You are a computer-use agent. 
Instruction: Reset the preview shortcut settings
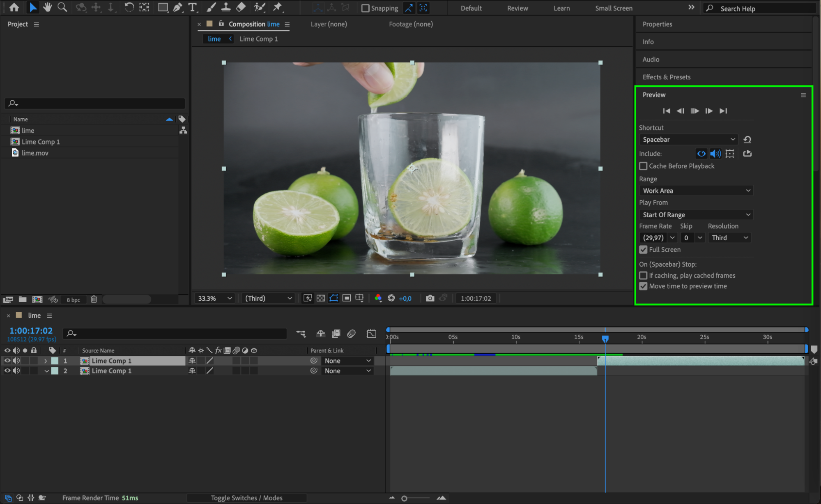coord(747,140)
